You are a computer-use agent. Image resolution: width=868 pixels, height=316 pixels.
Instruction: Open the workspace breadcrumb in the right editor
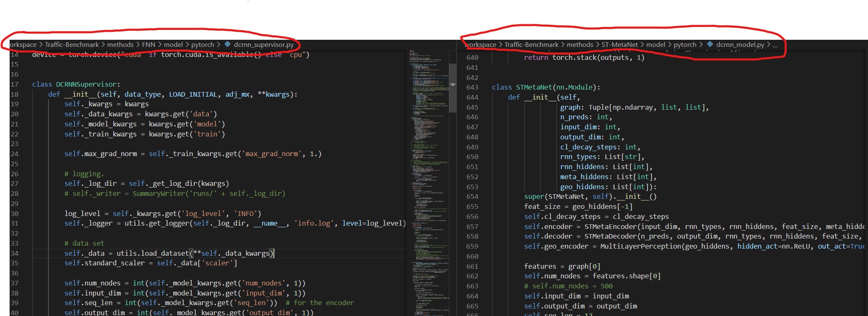coord(480,44)
